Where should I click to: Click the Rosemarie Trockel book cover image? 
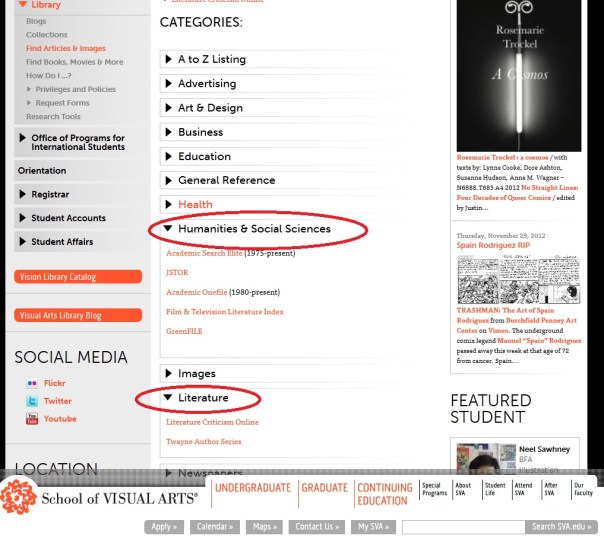(519, 76)
